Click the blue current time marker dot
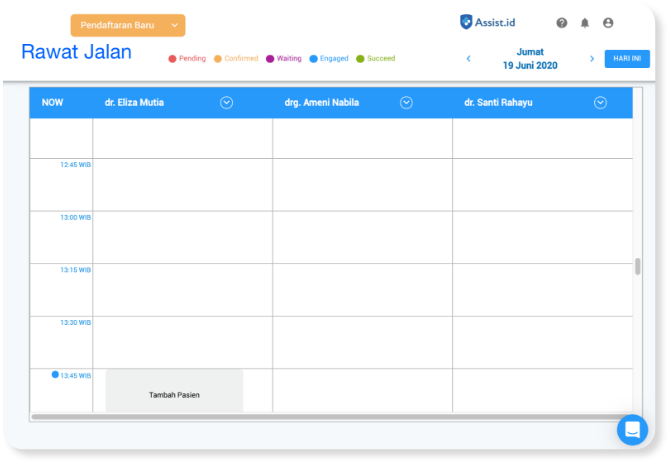The width and height of the screenshot is (671, 465). tap(55, 375)
